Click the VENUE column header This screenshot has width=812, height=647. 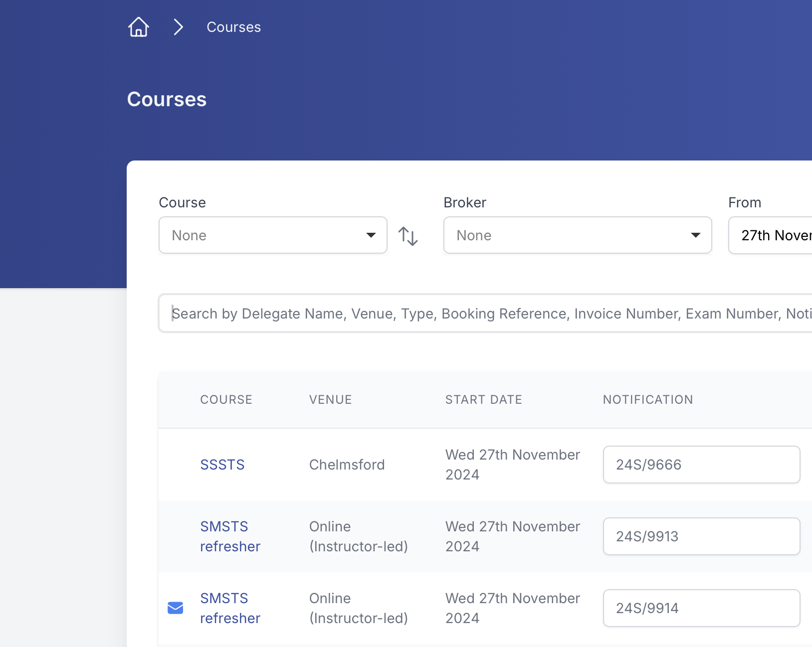tap(331, 400)
